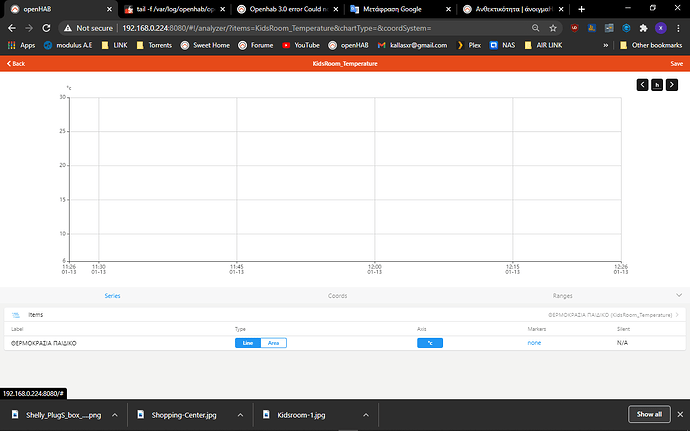This screenshot has height=431, width=690.
Task: Set chart type to Area
Action: tap(273, 343)
